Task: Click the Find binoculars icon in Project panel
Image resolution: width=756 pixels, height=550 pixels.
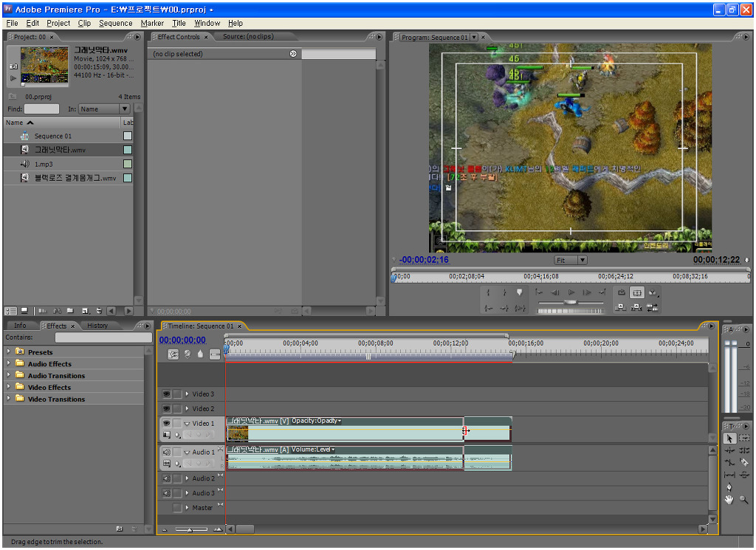Action: point(56,311)
